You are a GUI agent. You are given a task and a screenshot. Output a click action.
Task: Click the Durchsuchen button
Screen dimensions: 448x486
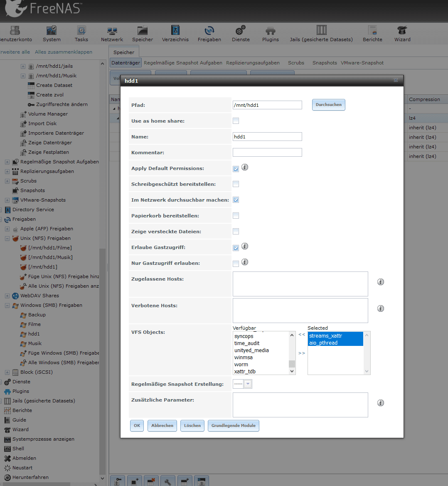point(328,105)
